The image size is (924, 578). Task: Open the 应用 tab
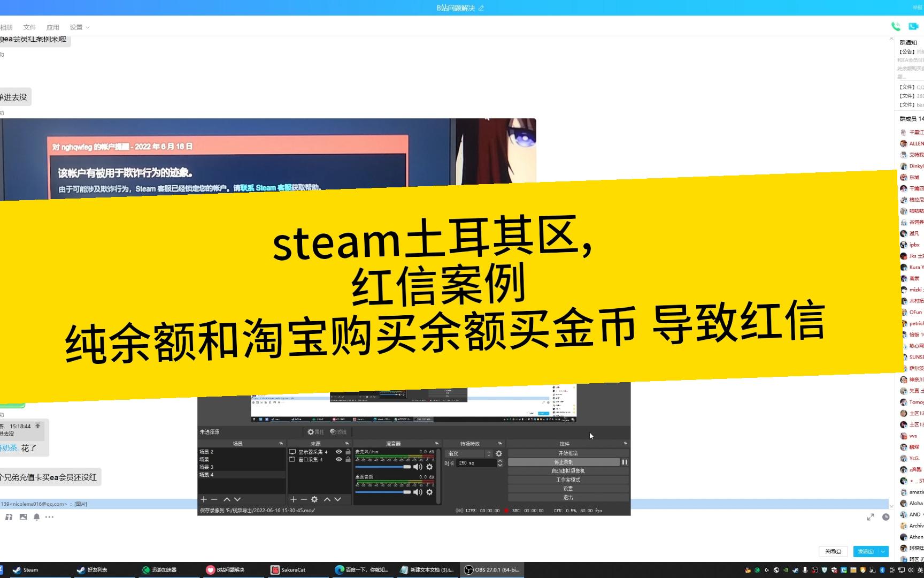(x=52, y=27)
